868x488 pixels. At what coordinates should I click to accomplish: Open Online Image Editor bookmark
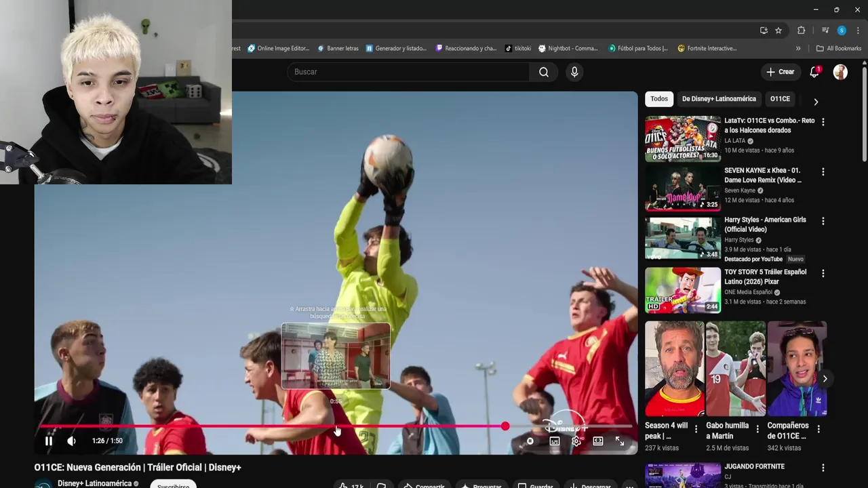pos(278,48)
